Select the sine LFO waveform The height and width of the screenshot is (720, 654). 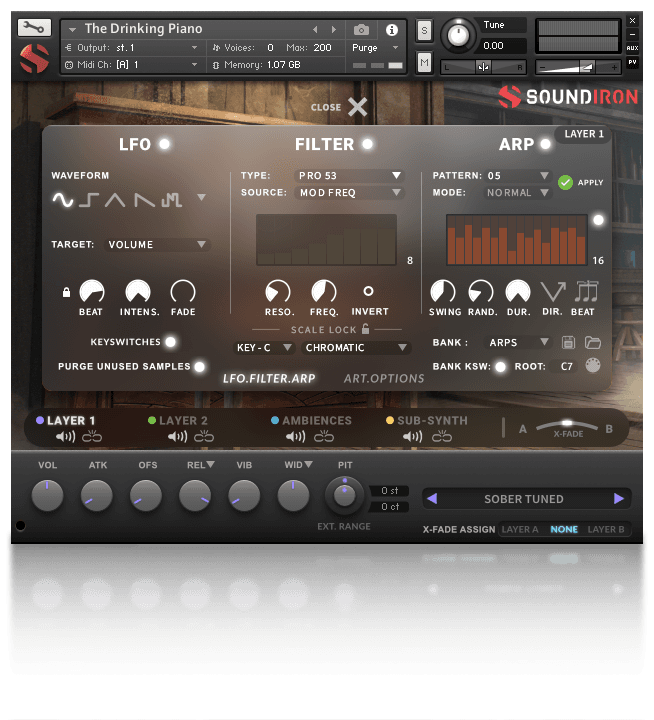click(62, 199)
